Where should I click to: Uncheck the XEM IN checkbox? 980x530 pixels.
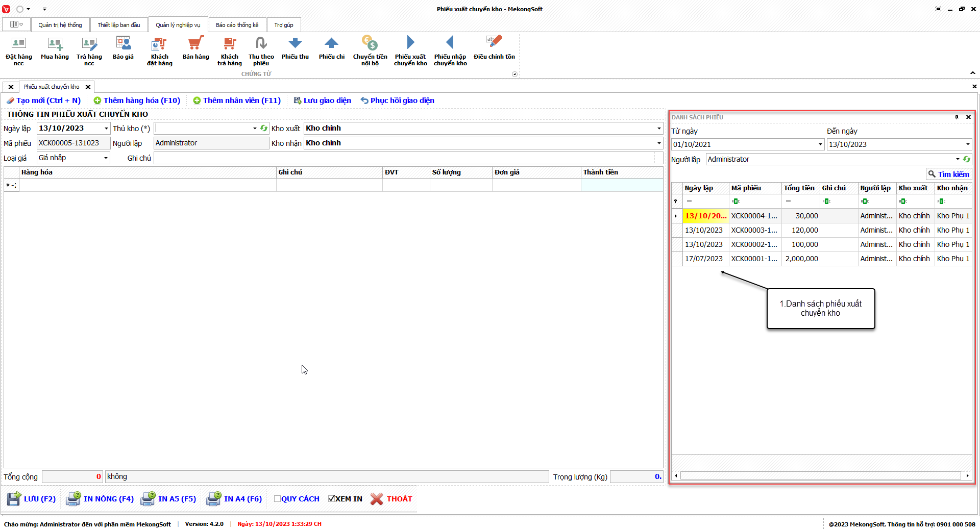[x=331, y=499]
